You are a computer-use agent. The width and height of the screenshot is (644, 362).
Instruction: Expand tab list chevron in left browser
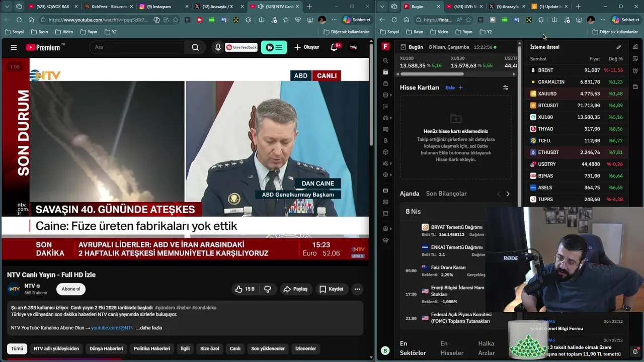[x=7, y=7]
